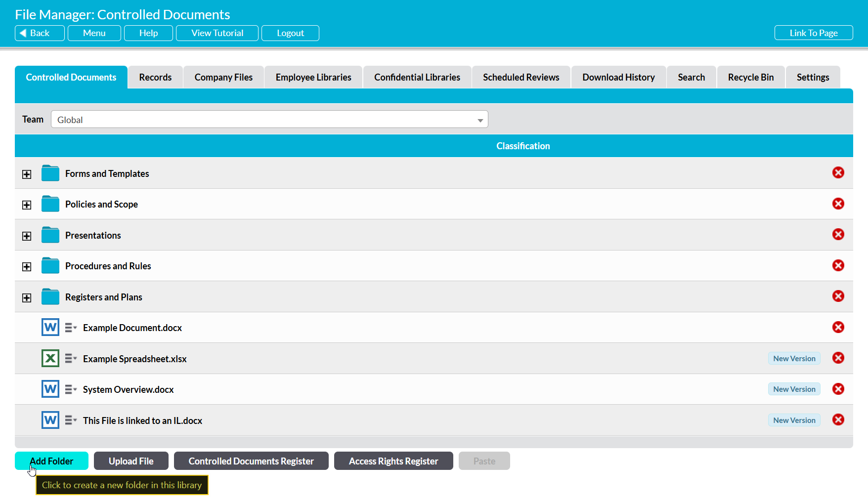Image resolution: width=868 pixels, height=503 pixels.
Task: Open the Controlled Documents Register
Action: point(251,461)
